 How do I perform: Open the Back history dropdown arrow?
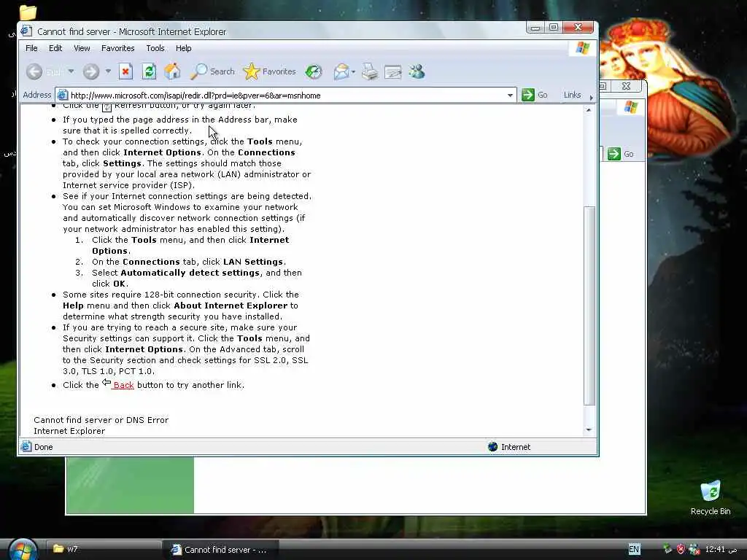pos(71,71)
